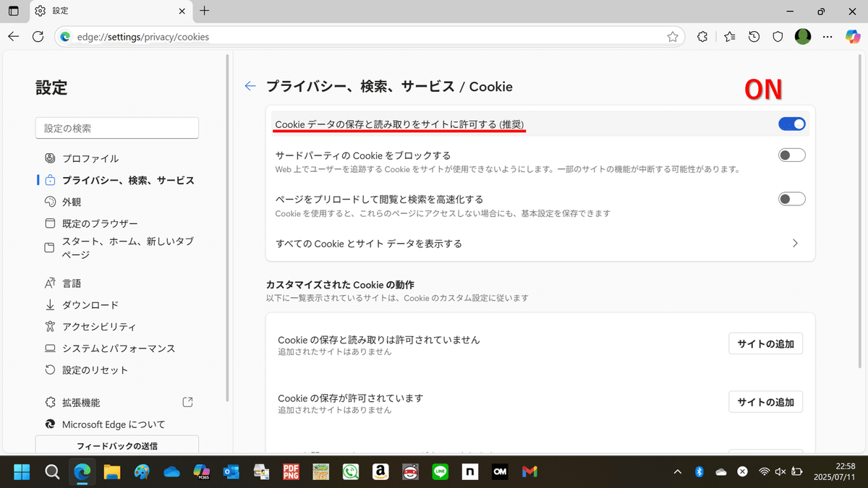
Task: Open the Amazon taskbar app
Action: [x=380, y=471]
